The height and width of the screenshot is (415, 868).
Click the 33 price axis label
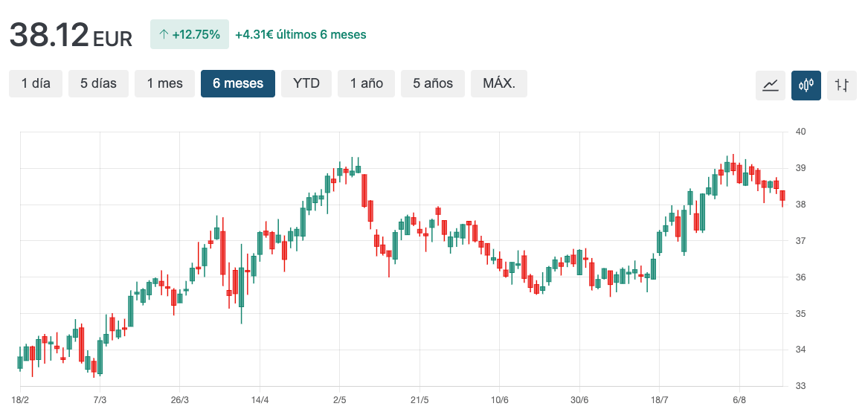click(800, 386)
